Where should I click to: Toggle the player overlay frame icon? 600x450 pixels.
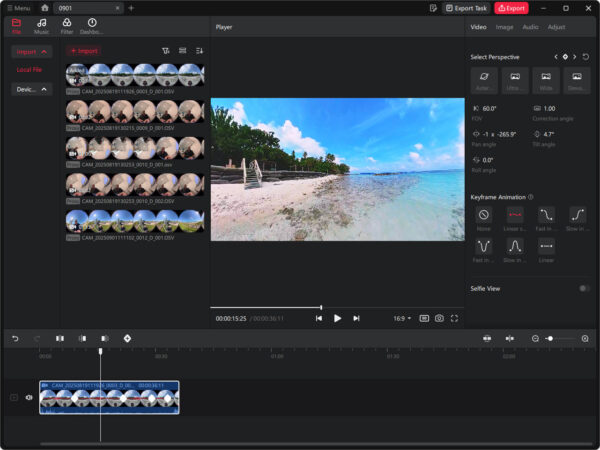[424, 318]
